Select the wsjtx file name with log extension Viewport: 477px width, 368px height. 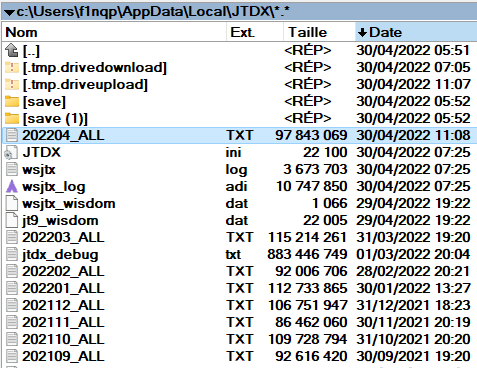click(x=39, y=170)
